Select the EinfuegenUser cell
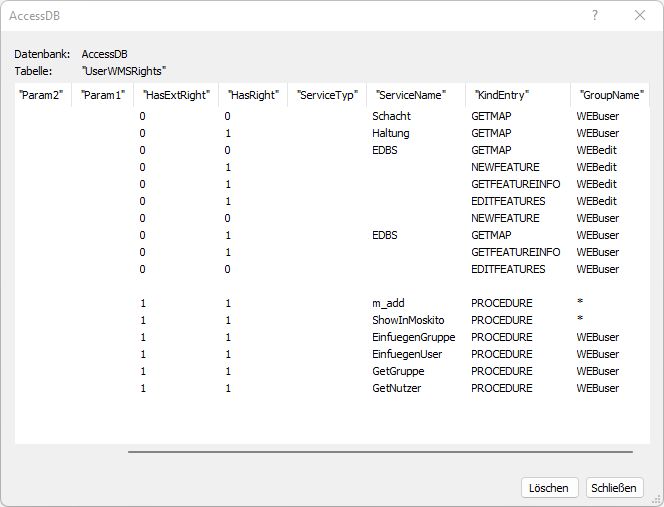The width and height of the screenshot is (664, 507). click(x=407, y=354)
